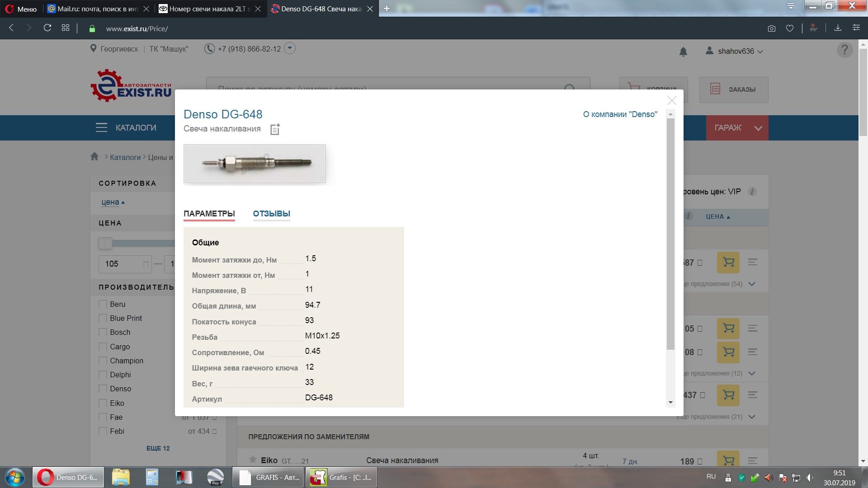Click the Георгиевск location pin
Image resolution: width=868 pixels, height=488 pixels.
(x=93, y=48)
